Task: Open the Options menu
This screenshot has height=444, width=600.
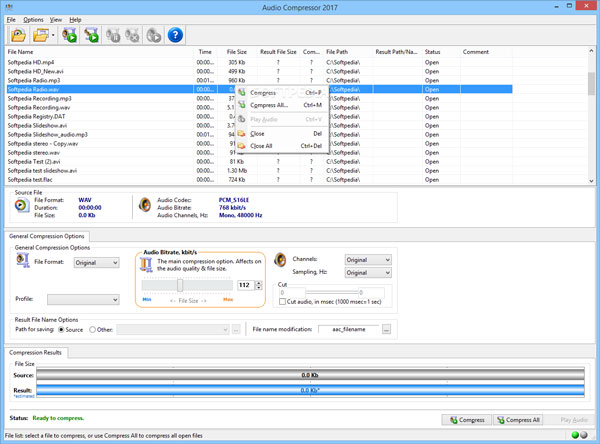Action: (x=33, y=20)
